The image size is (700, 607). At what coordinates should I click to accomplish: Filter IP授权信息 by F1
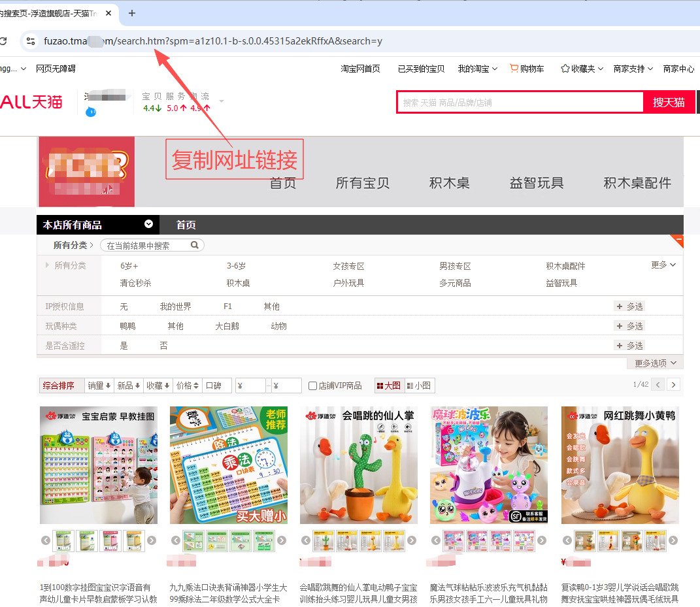tap(227, 306)
